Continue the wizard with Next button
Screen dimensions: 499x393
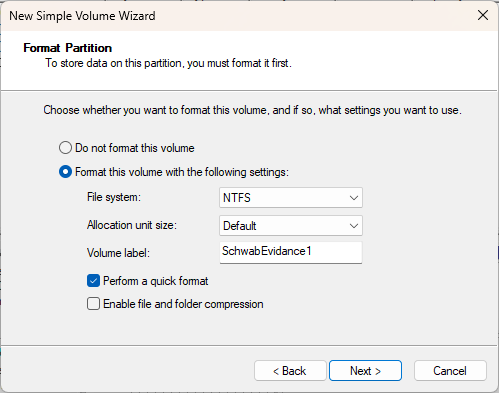[x=365, y=371]
